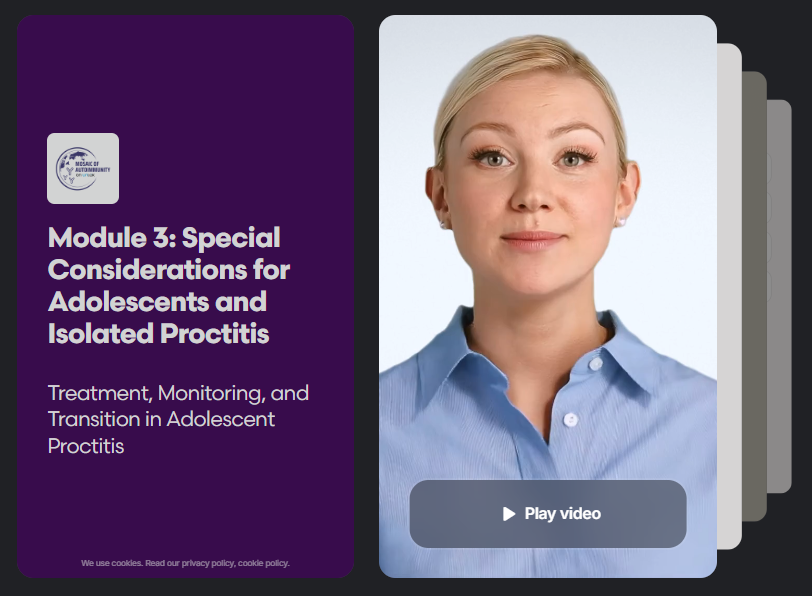Open the cookie policy link

click(264, 563)
